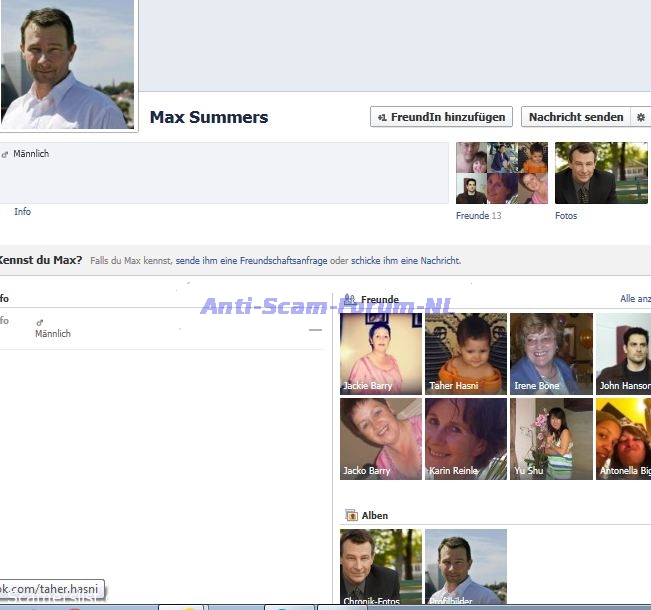Screen dimensions: 651x610
Task: Open Irene Bone's friend photo
Action: tap(551, 354)
